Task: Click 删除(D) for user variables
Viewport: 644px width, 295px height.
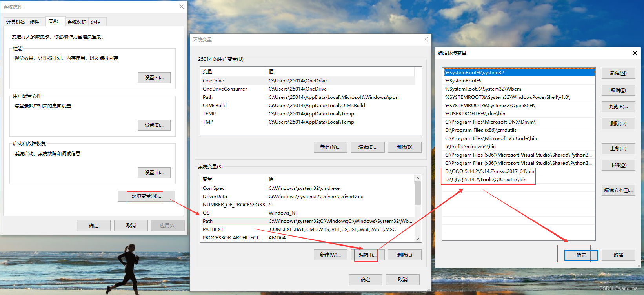Action: tap(405, 147)
